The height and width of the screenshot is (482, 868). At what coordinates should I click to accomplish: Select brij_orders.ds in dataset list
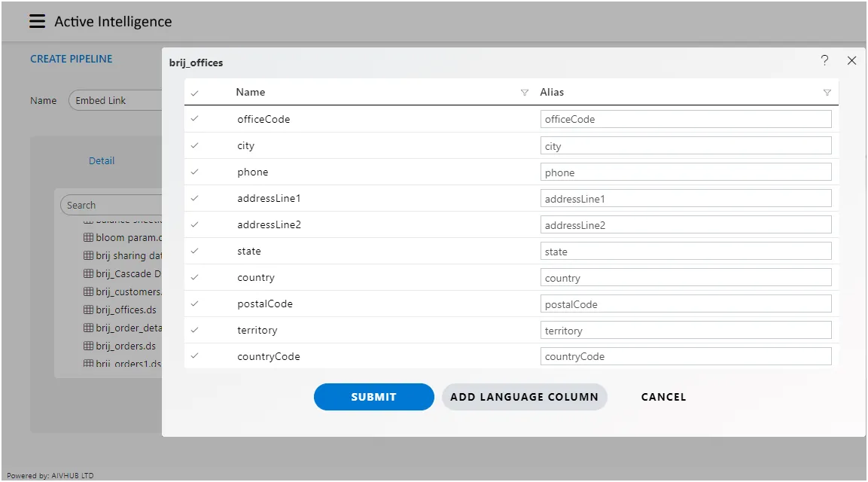coord(126,346)
